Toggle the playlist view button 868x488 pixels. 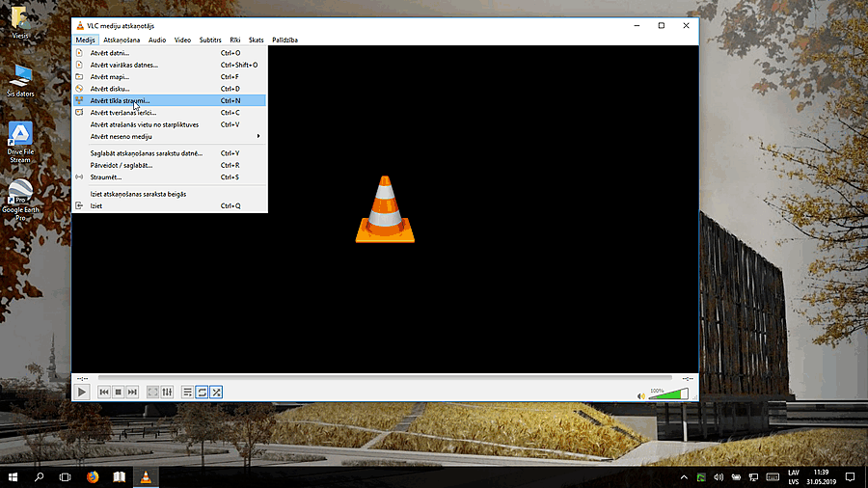[188, 393]
